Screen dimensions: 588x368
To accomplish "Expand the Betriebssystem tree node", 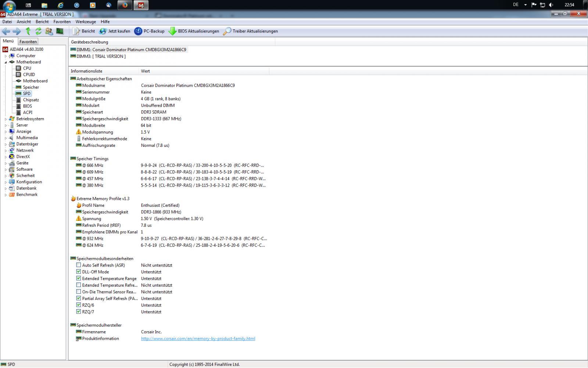I will [x=6, y=119].
